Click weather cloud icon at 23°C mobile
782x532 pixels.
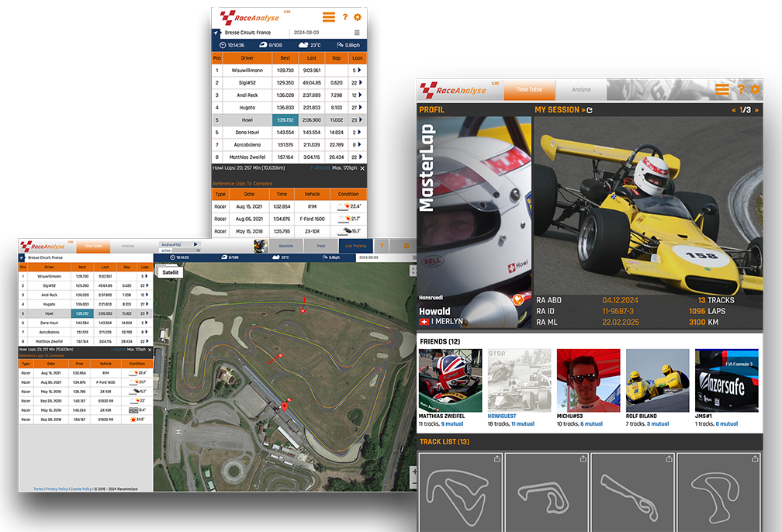pyautogui.click(x=303, y=45)
